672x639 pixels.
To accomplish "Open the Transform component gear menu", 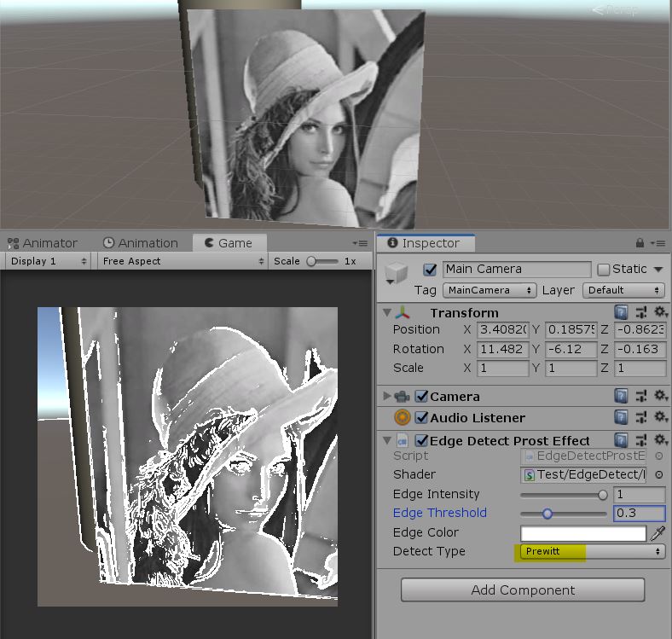I will (x=660, y=311).
